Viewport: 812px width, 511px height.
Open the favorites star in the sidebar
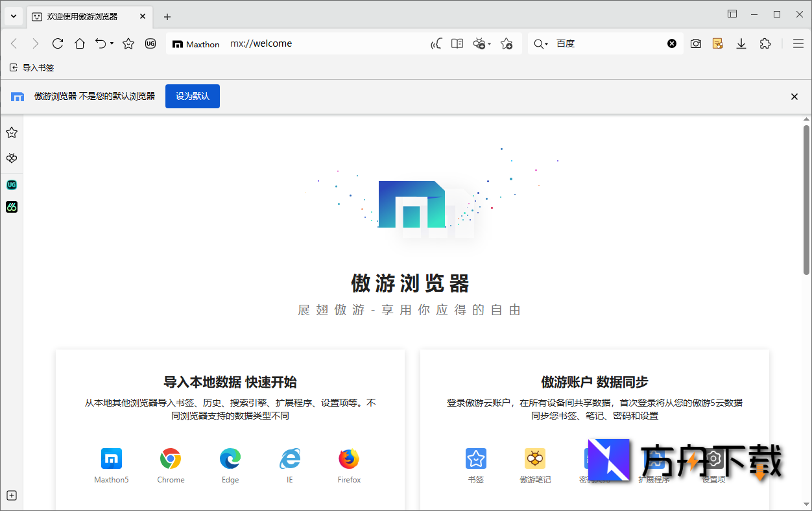[x=11, y=132]
